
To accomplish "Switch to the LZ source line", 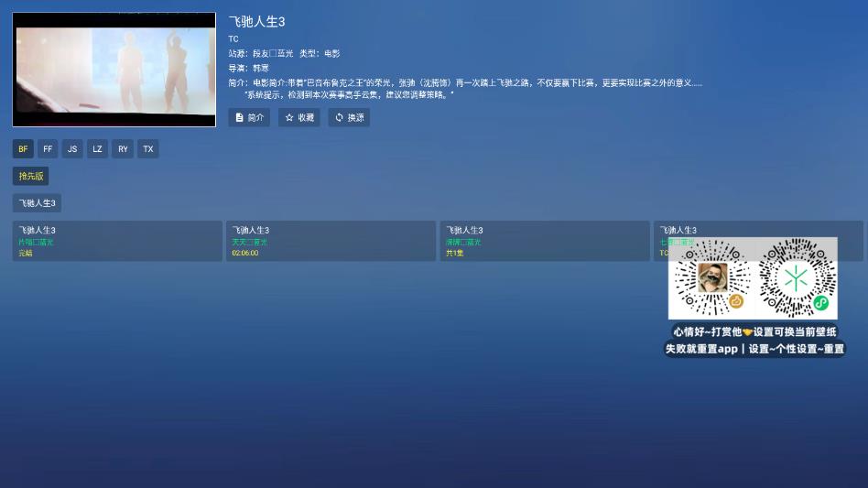I will coord(98,148).
